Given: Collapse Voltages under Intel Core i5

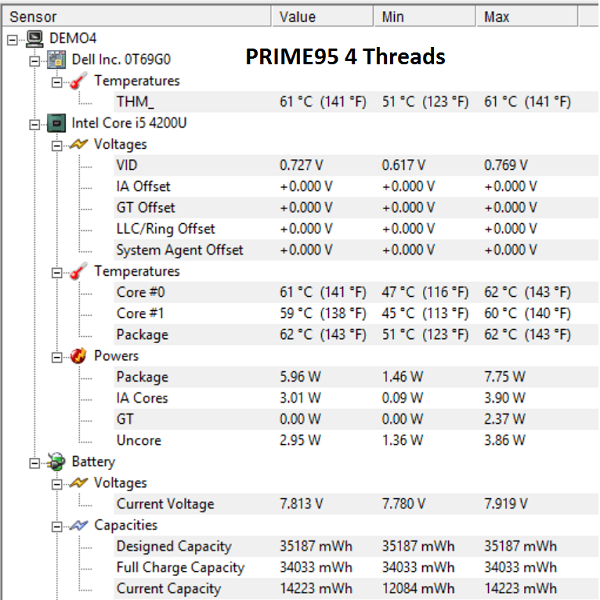Looking at the screenshot, I should (57, 146).
